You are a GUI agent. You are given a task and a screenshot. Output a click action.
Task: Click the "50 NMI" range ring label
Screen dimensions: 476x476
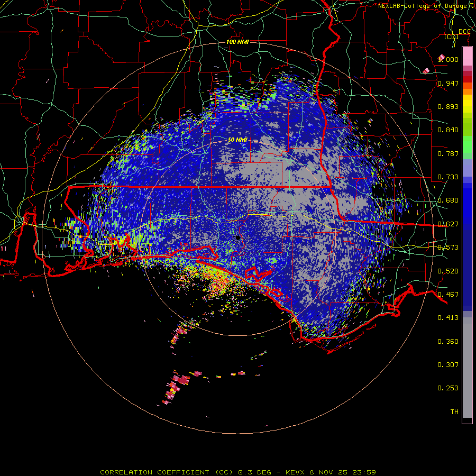(x=237, y=140)
